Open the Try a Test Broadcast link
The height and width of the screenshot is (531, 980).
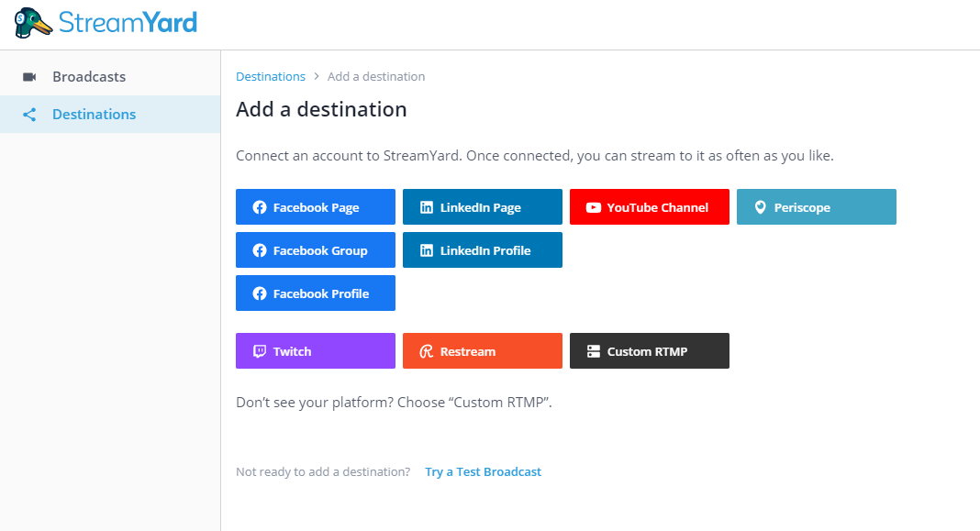484,471
